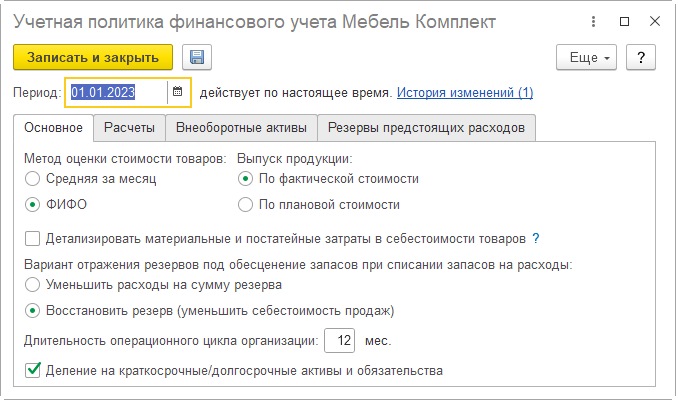The width and height of the screenshot is (678, 403).
Task: Expand the Еще dropdown menu
Action: click(589, 58)
